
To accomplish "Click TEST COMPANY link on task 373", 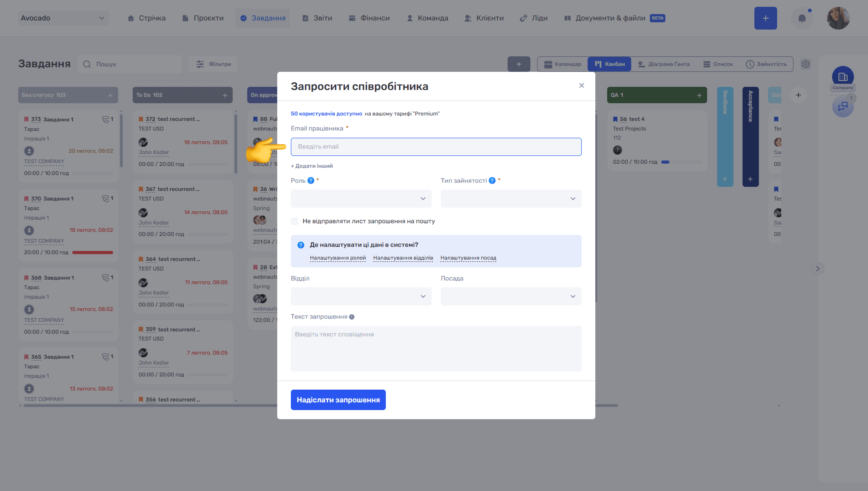I will (x=44, y=162).
